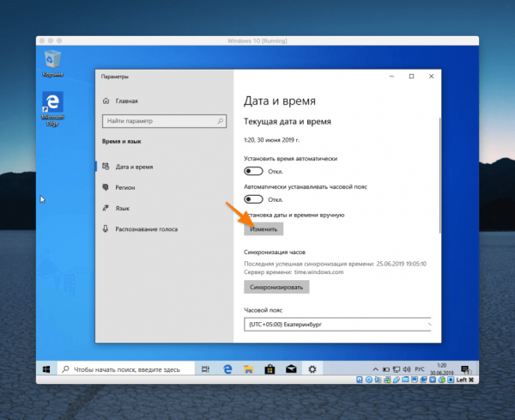
Task: Minimize the Параметры window
Action: pos(391,76)
